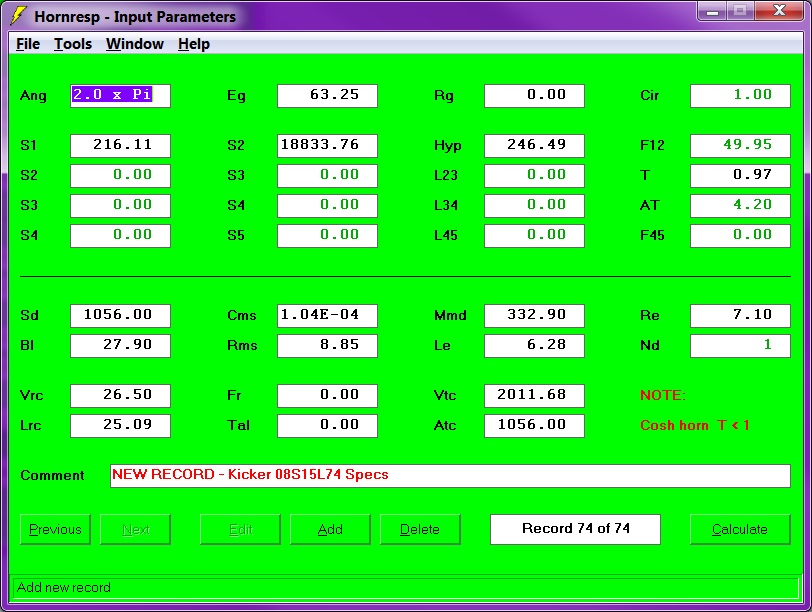
Task: Click the Calculate button
Action: point(740,529)
